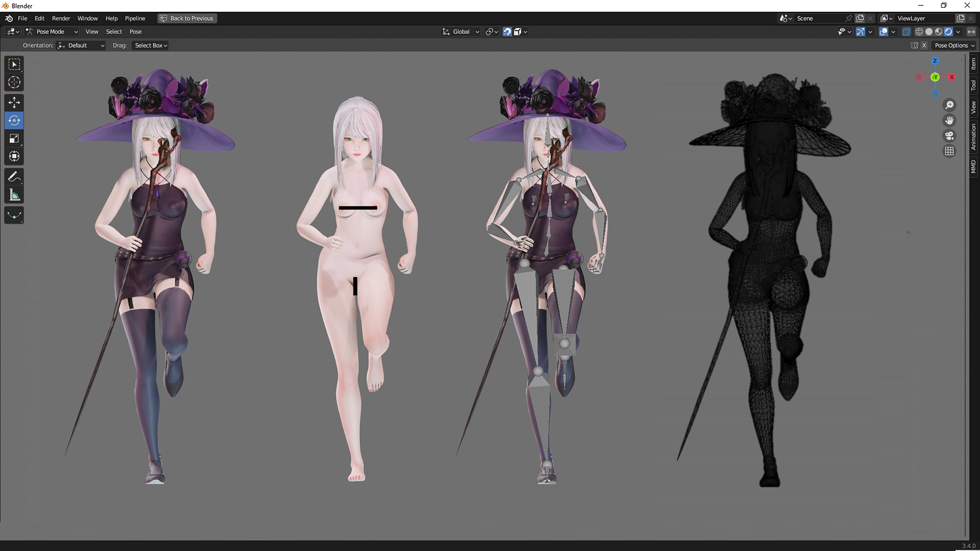
Task: Open the Animation sidebar tab
Action: pos(973,136)
